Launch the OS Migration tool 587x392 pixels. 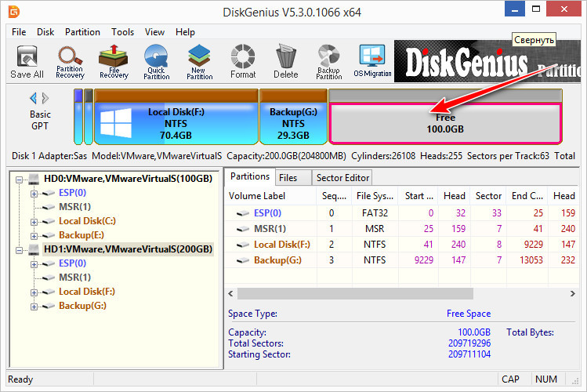tap(372, 61)
